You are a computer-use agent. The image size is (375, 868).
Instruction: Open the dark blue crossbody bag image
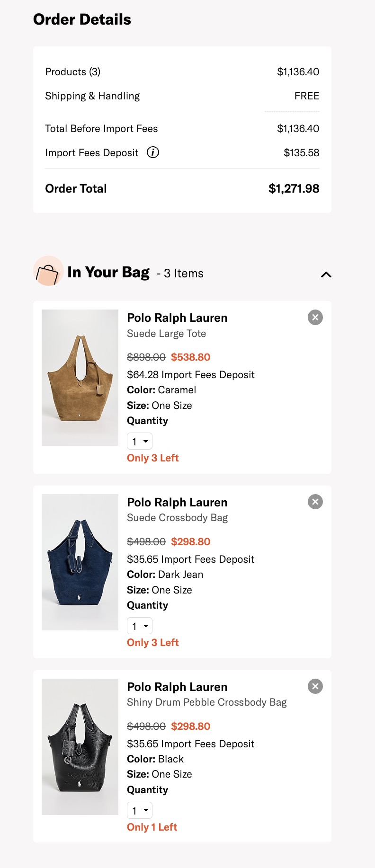pyautogui.click(x=80, y=562)
